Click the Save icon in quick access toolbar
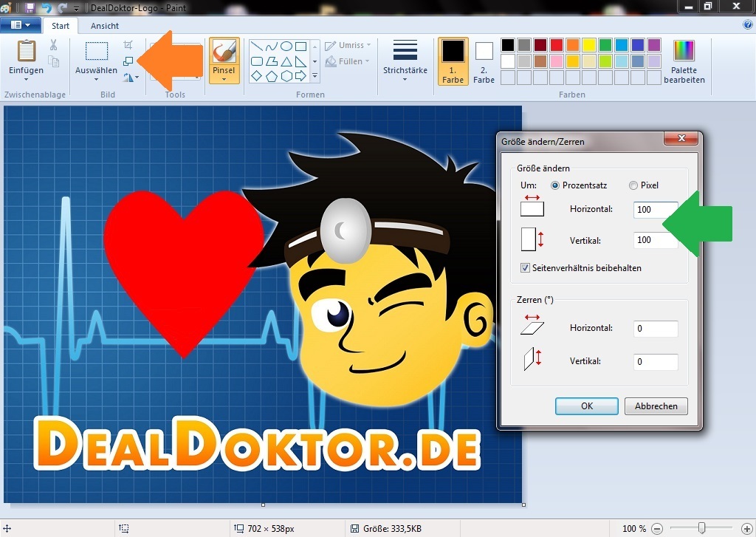 (x=30, y=7)
